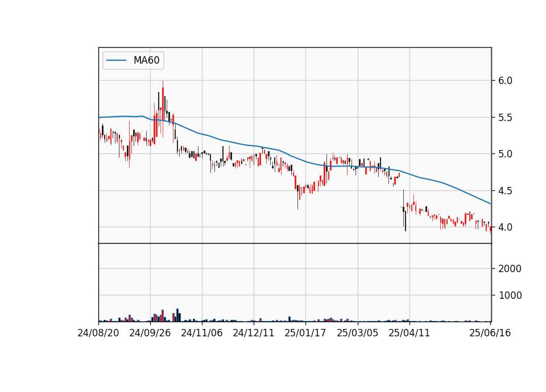Click the 5.0 price axis label

[x=505, y=154]
